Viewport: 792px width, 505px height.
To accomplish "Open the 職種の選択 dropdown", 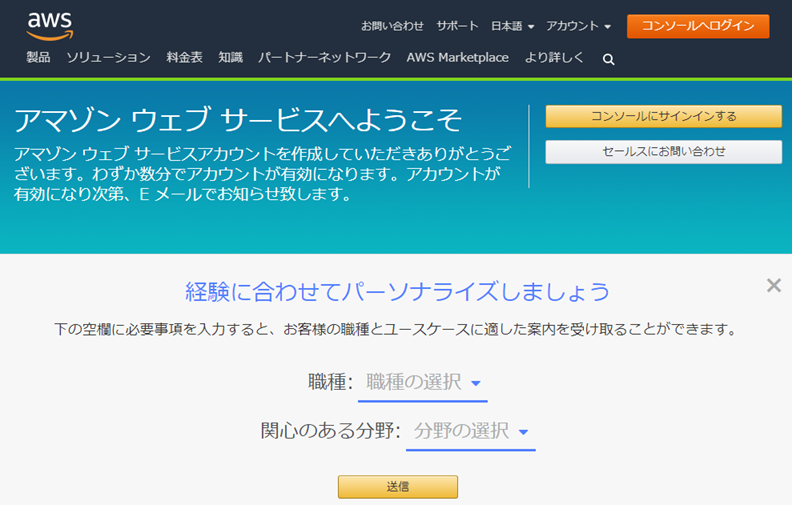I will [x=423, y=382].
